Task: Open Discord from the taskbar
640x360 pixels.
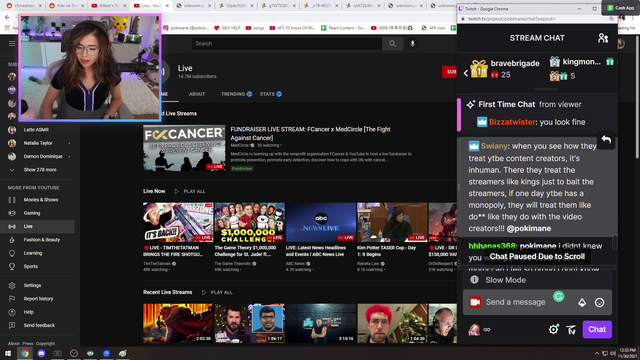Action: point(41,353)
